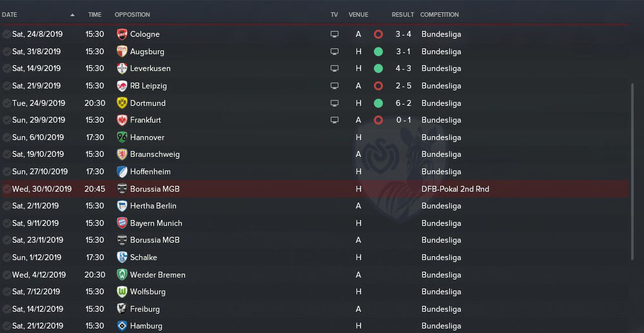The image size is (644, 333).
Task: Open the Hoffenheim team link
Action: 150,172
